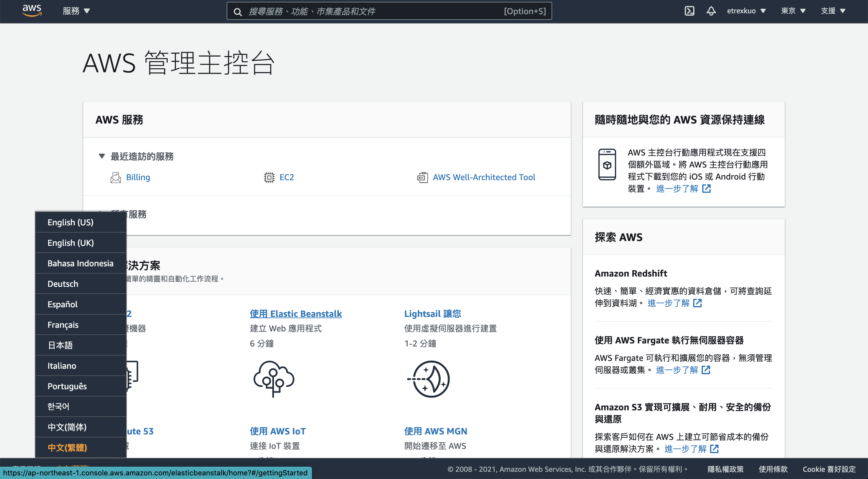Open the notifications bell icon
868x479 pixels.
[711, 11]
